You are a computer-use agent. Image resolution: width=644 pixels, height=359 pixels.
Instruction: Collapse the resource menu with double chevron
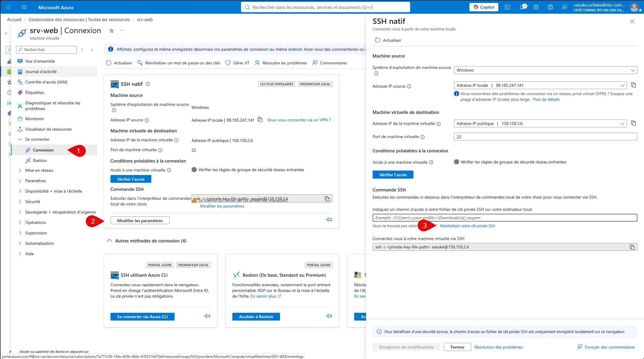(92, 50)
